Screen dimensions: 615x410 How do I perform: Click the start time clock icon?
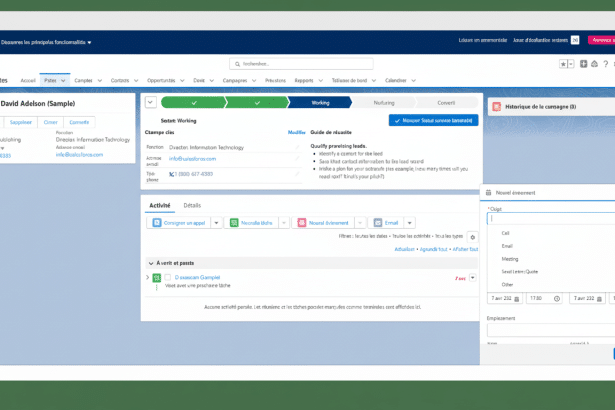click(557, 299)
